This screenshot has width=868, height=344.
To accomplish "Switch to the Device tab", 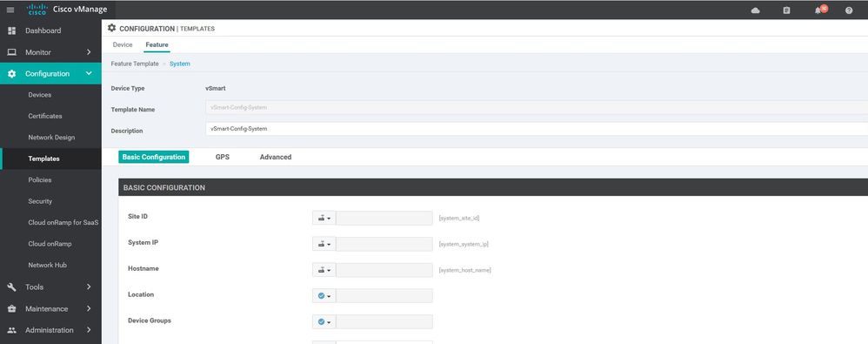I will point(123,45).
